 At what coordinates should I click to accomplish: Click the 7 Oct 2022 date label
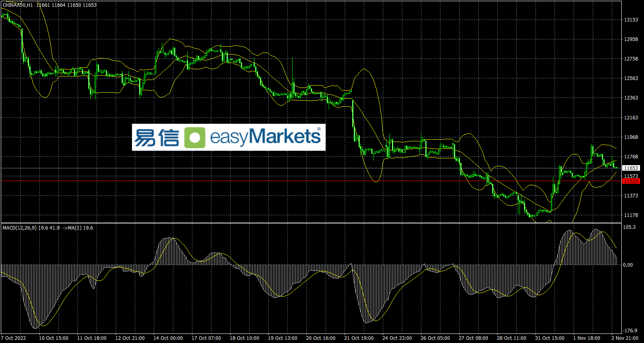point(14,338)
